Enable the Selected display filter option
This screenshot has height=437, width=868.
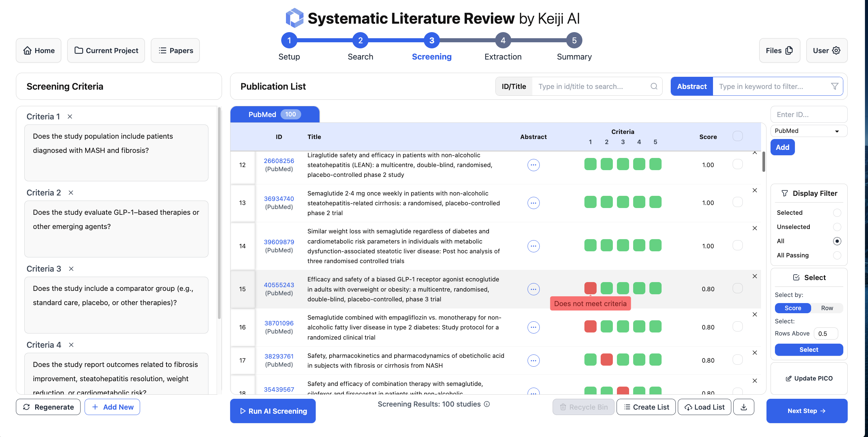[837, 212]
